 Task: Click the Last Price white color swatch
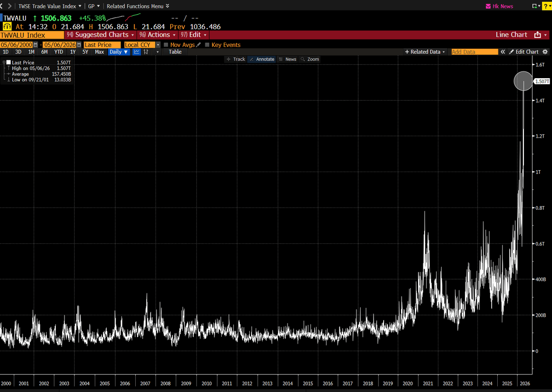(9, 62)
